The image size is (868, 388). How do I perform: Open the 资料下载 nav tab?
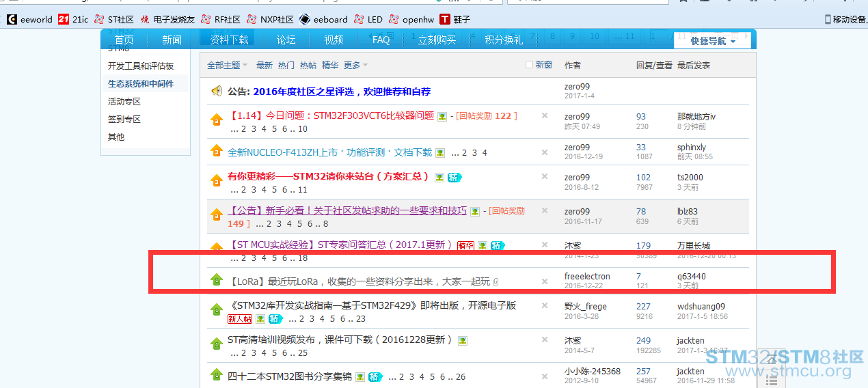coord(229,40)
